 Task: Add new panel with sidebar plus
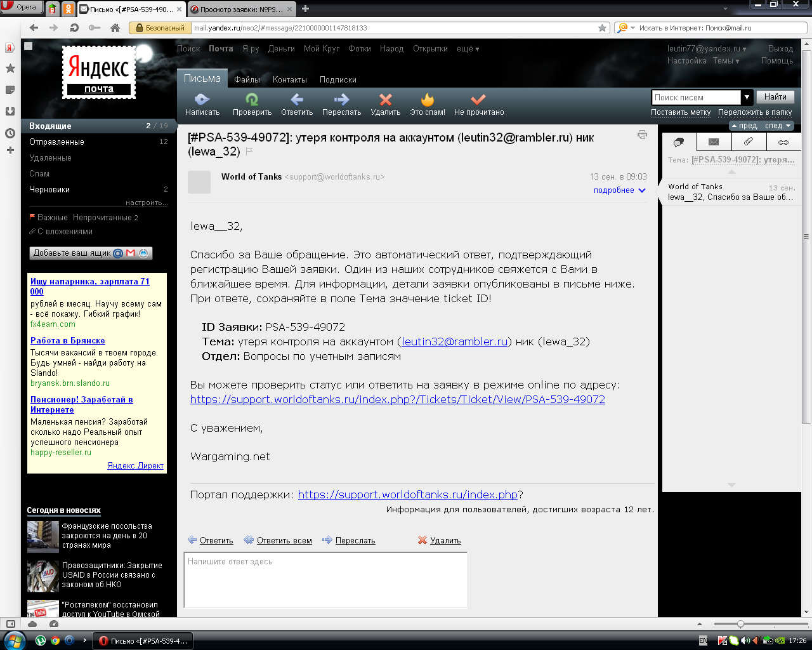(10, 150)
